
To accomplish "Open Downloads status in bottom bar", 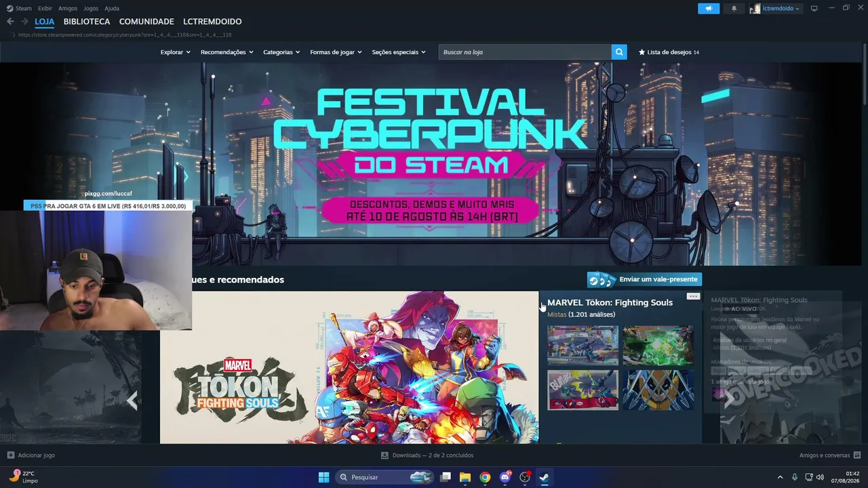I will [x=427, y=455].
